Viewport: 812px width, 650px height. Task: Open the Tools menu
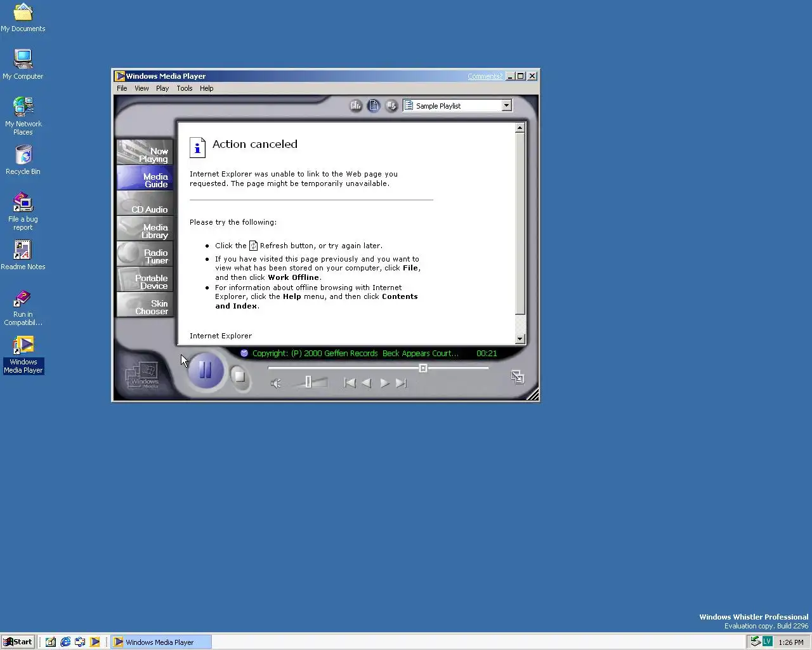[185, 88]
